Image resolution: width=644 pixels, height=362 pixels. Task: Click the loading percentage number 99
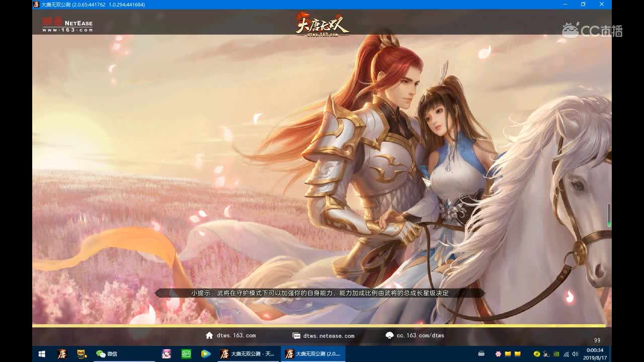click(x=597, y=340)
